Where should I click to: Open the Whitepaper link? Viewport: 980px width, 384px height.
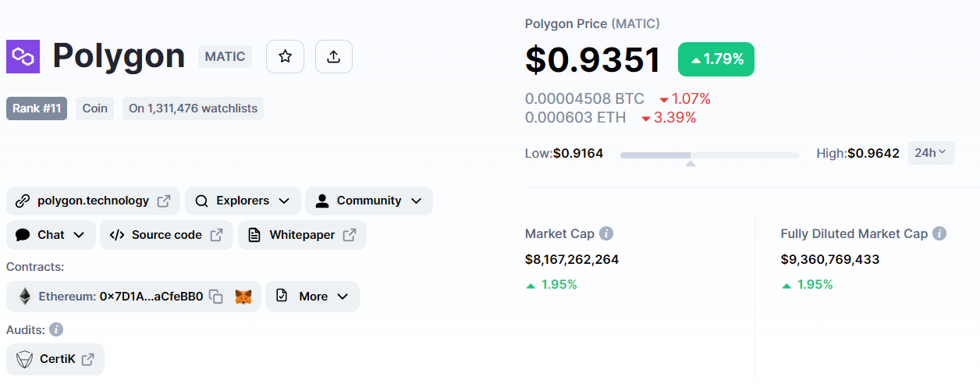click(x=302, y=235)
